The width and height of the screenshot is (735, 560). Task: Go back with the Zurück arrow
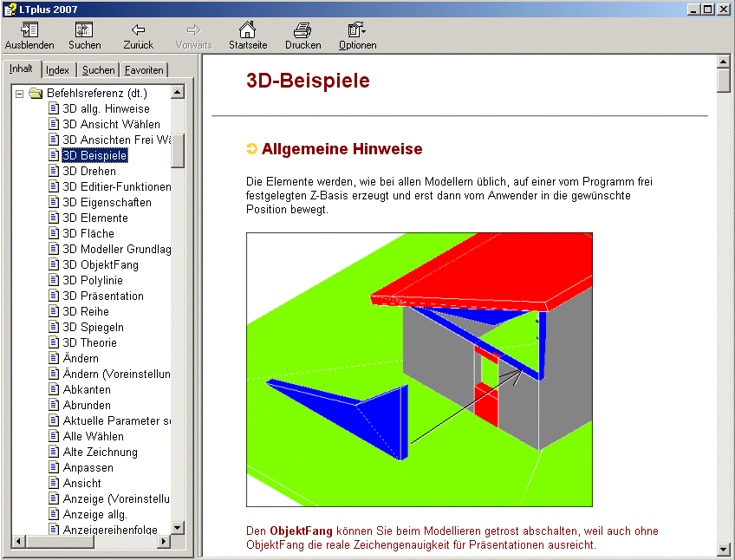pyautogui.click(x=139, y=30)
